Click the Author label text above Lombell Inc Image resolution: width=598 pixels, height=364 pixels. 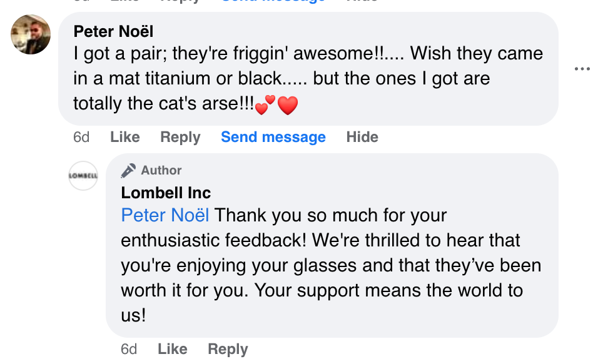click(x=161, y=170)
